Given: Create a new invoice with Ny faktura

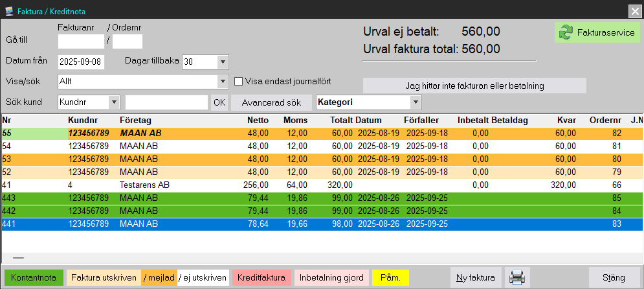Looking at the screenshot, I should 476,277.
